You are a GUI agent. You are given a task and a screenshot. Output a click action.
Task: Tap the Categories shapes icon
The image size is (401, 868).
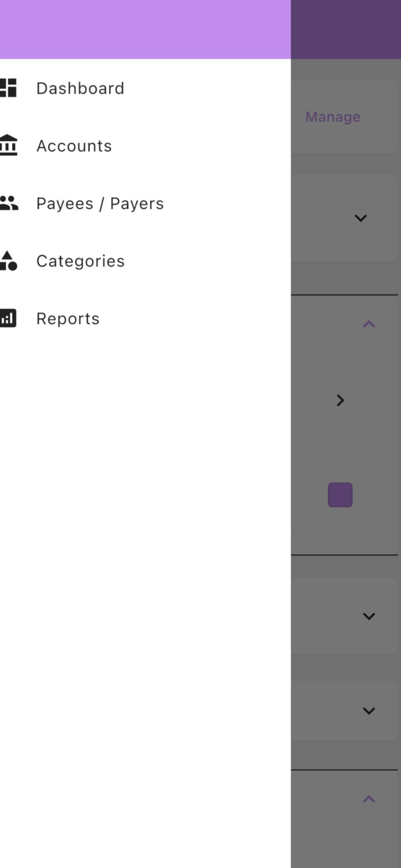(8, 261)
